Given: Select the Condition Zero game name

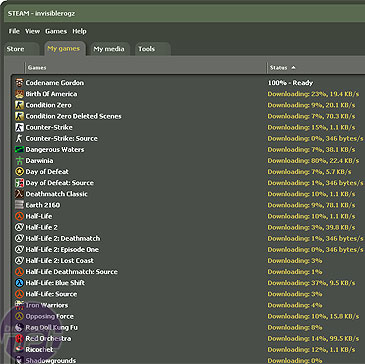Looking at the screenshot, I should point(49,105).
